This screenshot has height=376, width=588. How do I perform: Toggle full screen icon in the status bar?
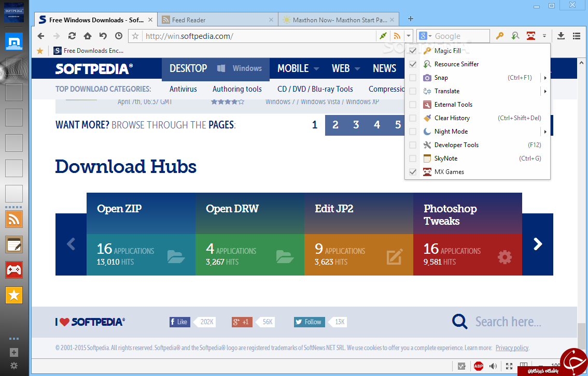click(509, 366)
